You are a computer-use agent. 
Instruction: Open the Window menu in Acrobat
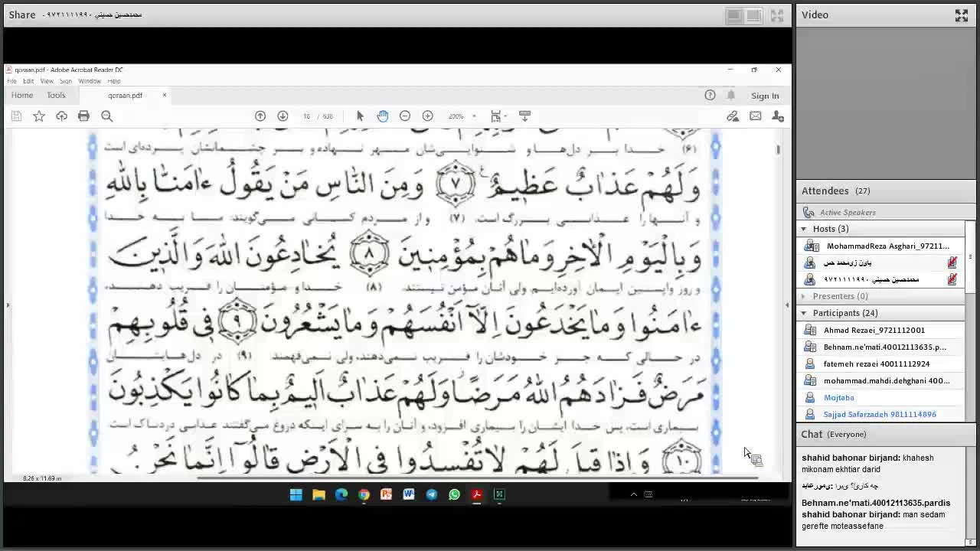[x=89, y=81]
